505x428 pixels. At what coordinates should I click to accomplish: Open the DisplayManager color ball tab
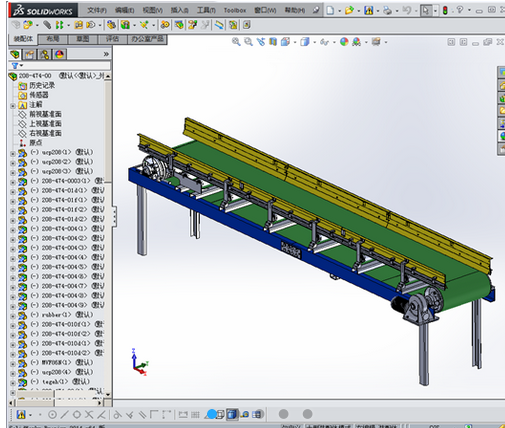pyautogui.click(x=60, y=54)
